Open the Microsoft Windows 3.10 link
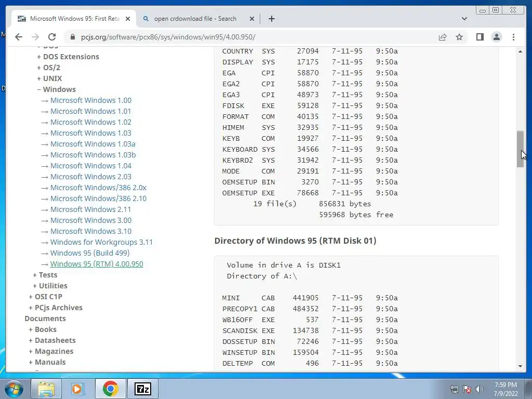The image size is (532, 399). 91,231
